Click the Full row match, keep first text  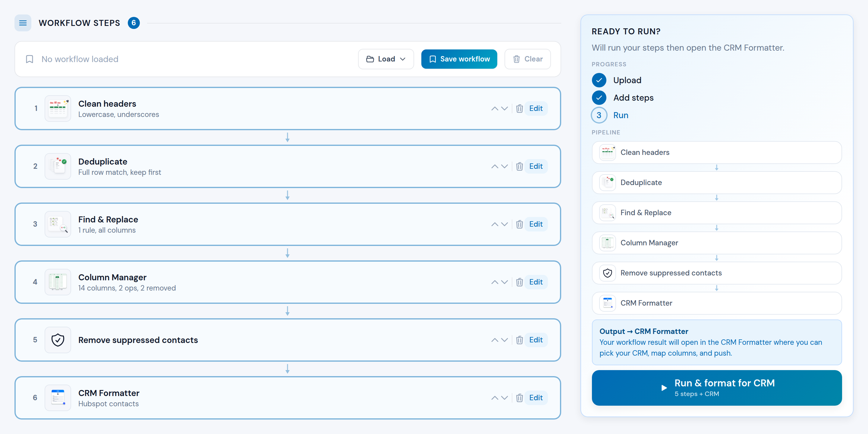click(120, 172)
